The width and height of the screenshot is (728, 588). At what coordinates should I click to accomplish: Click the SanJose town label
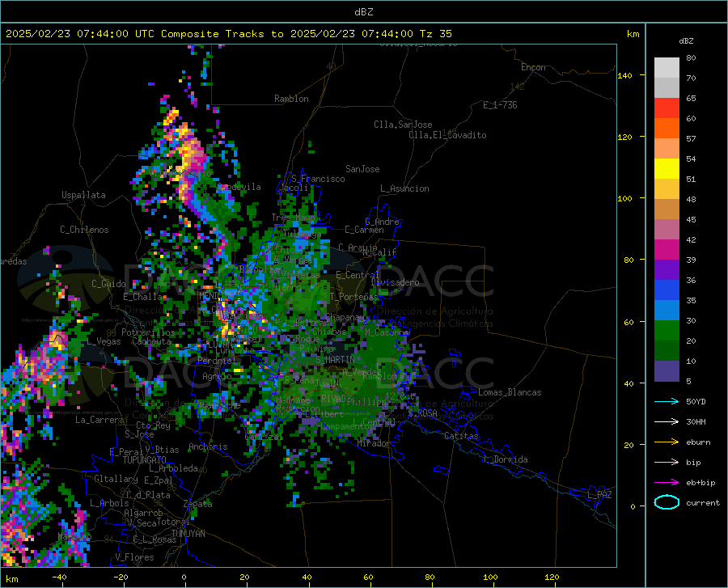click(x=362, y=169)
